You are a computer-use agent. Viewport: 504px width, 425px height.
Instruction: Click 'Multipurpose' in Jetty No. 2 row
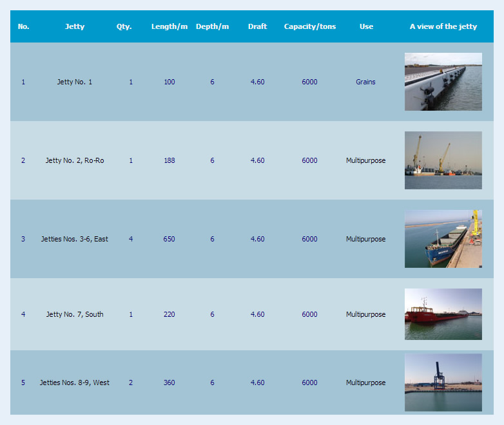pyautogui.click(x=366, y=160)
